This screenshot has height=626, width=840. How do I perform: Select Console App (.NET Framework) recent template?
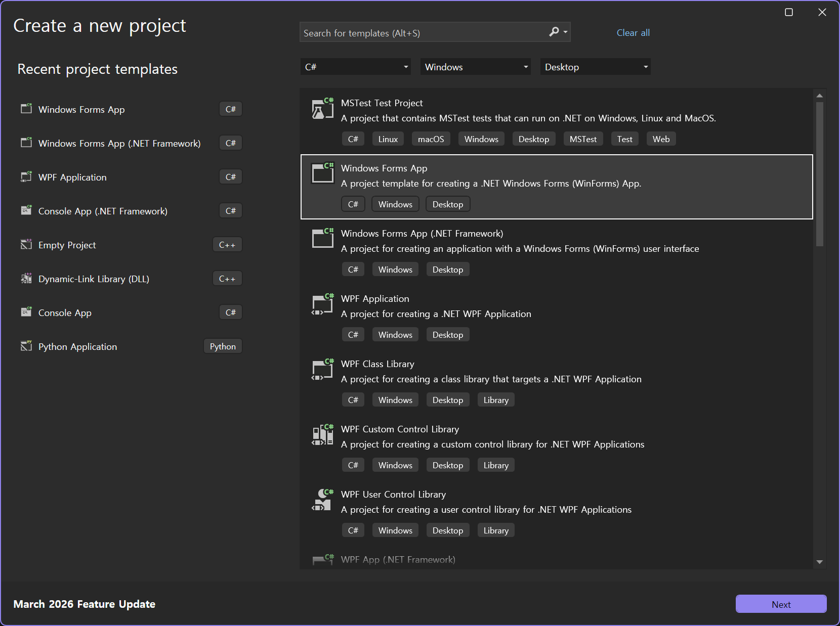click(131, 211)
